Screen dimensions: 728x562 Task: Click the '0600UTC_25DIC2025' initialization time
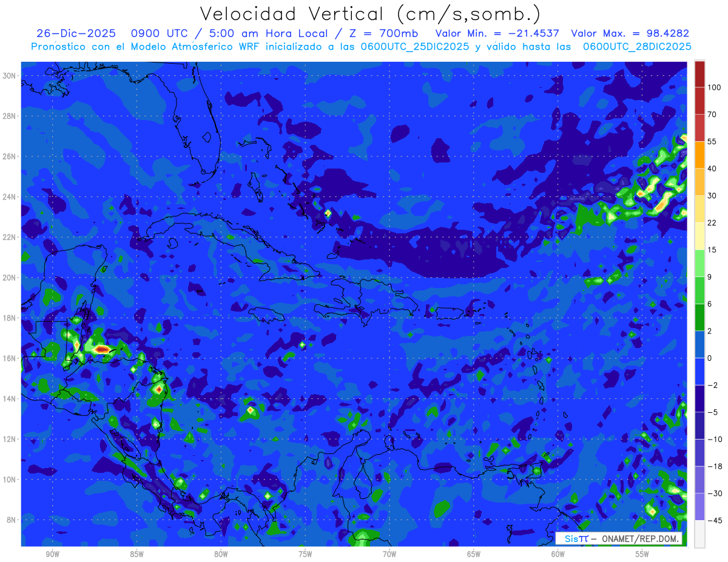(x=414, y=46)
